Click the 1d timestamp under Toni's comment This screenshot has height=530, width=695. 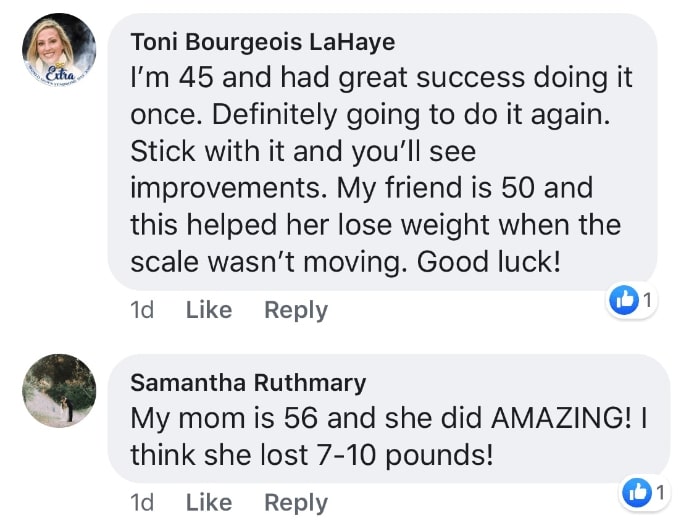click(142, 310)
